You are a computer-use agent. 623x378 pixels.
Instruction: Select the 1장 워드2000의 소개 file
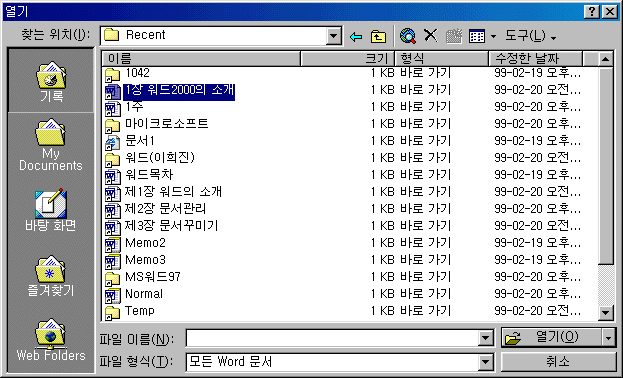[x=179, y=91]
